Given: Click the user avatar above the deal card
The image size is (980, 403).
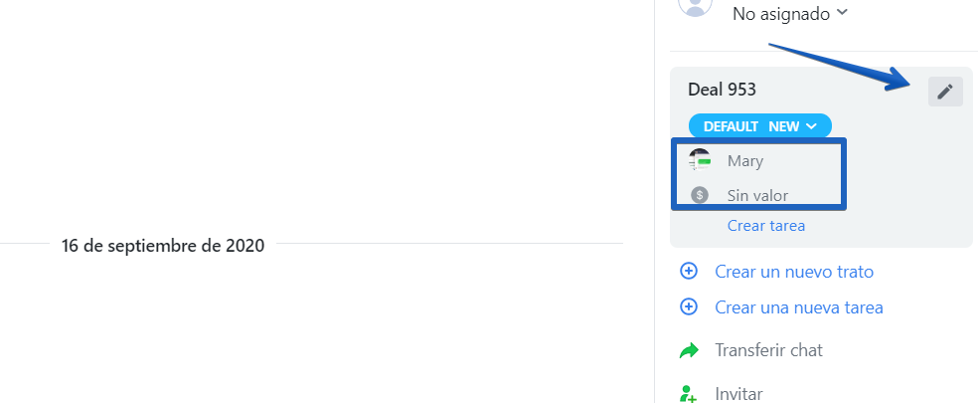Looking at the screenshot, I should tap(695, 6).
